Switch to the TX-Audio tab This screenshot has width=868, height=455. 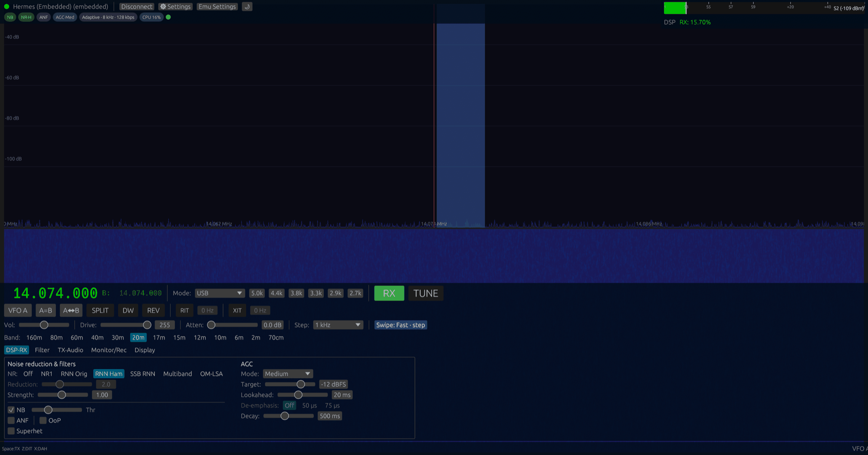click(70, 350)
